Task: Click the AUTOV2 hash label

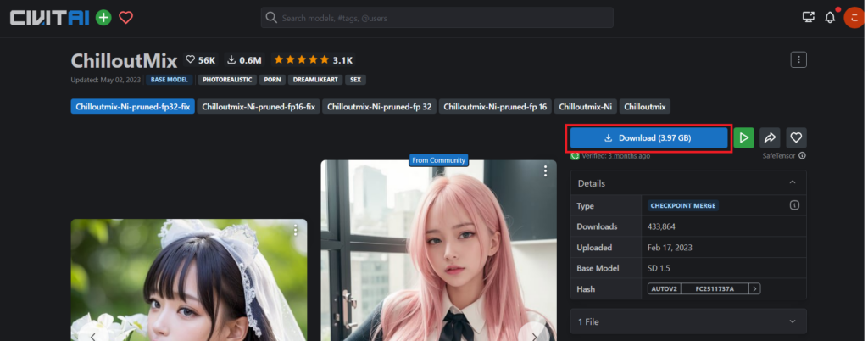Action: [x=665, y=289]
